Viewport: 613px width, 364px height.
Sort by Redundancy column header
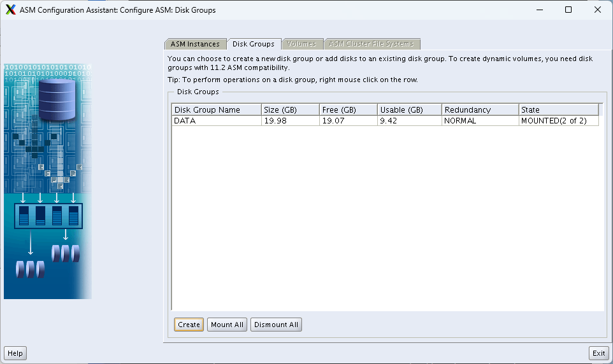point(480,109)
